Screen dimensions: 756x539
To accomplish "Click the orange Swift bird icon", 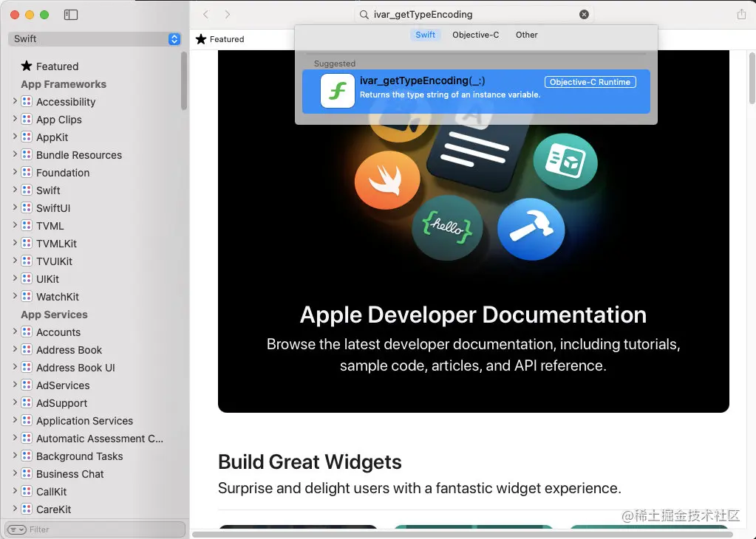I will (x=387, y=180).
